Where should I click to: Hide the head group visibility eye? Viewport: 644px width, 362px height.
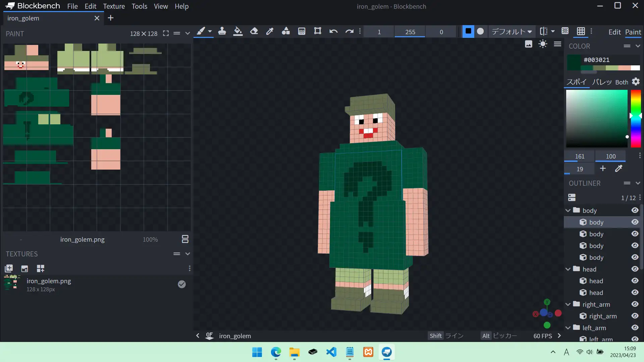(635, 269)
